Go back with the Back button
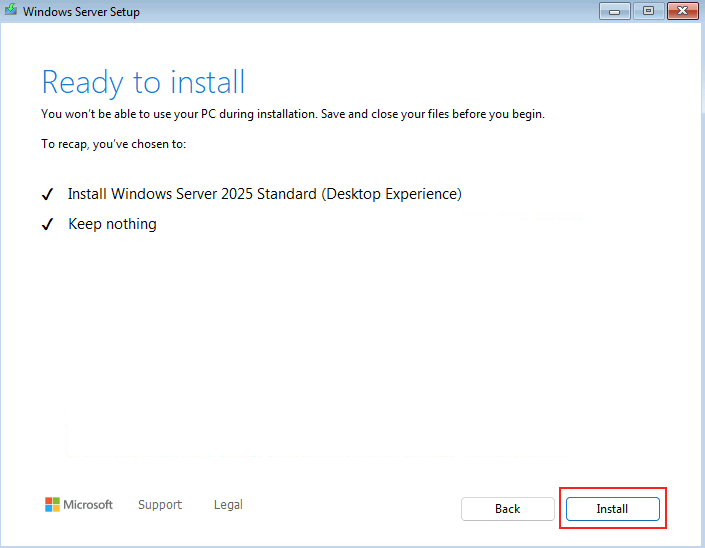Image resolution: width=705 pixels, height=548 pixels. point(508,508)
